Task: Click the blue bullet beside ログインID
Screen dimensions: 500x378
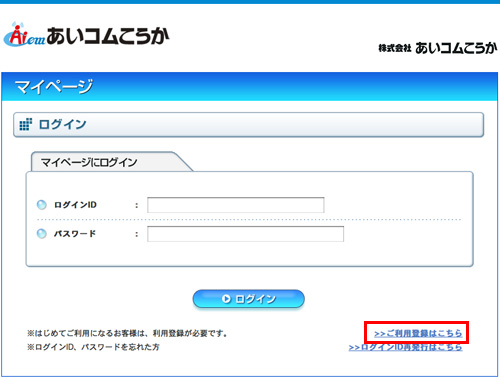Action: pyautogui.click(x=42, y=205)
